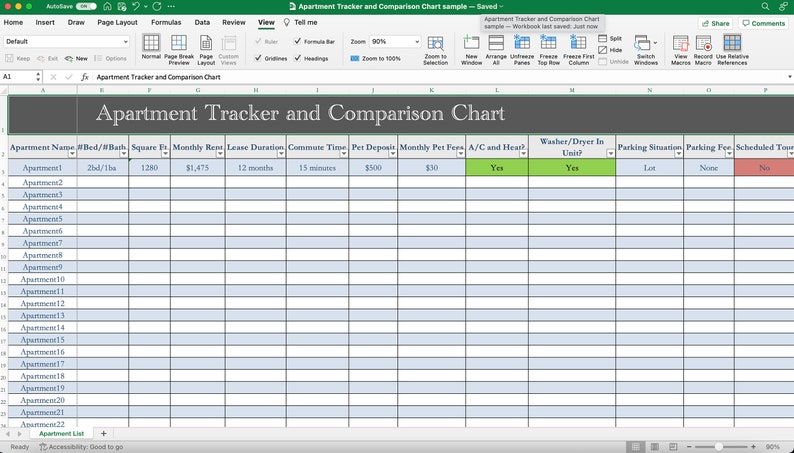Open Commute Time filter dropdown
This screenshot has width=794, height=453.
pos(343,154)
